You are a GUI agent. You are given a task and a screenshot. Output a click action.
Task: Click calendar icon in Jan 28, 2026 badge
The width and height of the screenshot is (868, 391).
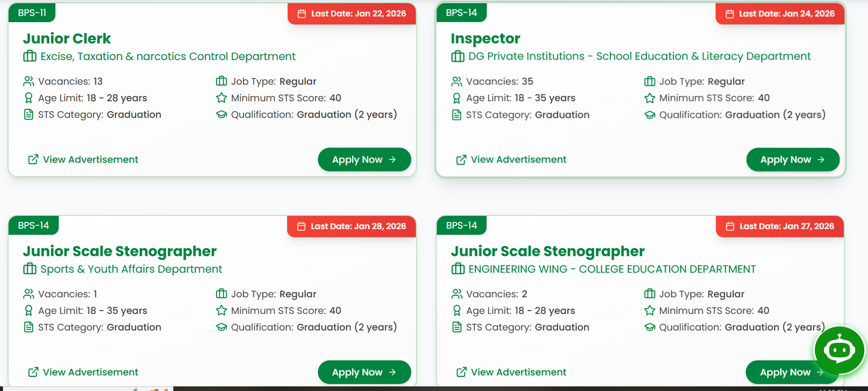[x=301, y=226]
